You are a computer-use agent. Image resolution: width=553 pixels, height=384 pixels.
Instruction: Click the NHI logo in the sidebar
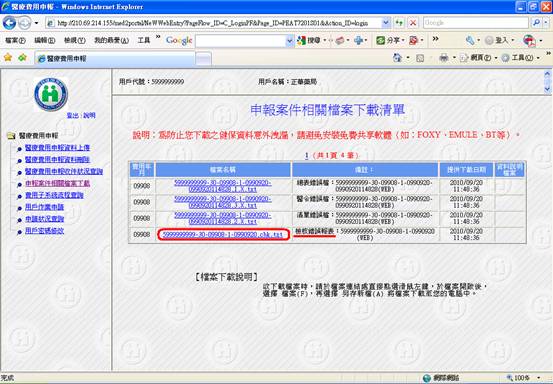(x=51, y=95)
